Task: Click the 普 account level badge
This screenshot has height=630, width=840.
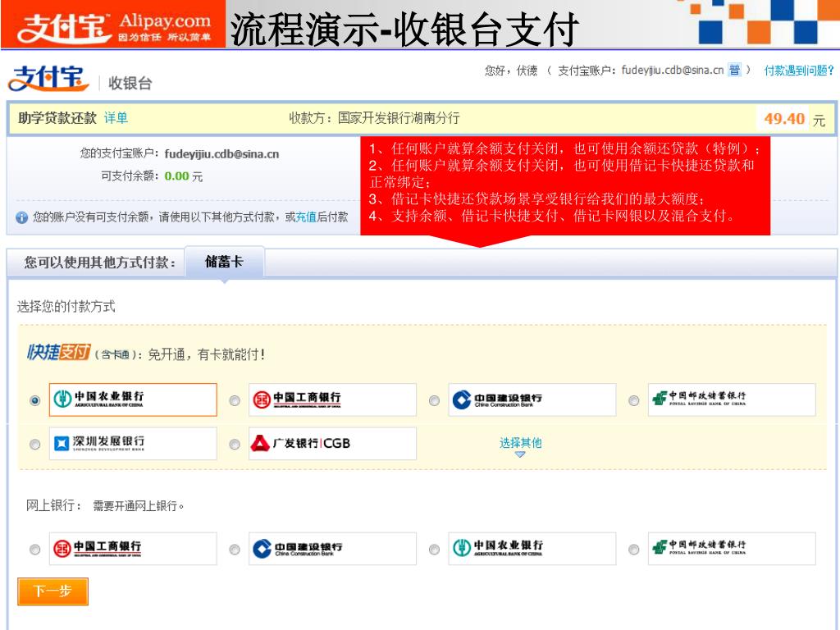Action: click(x=734, y=71)
